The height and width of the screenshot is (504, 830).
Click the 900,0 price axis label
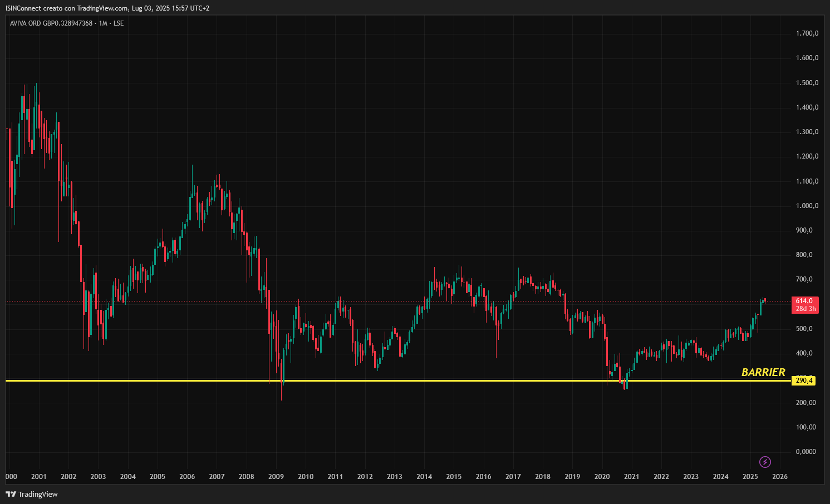pos(804,230)
